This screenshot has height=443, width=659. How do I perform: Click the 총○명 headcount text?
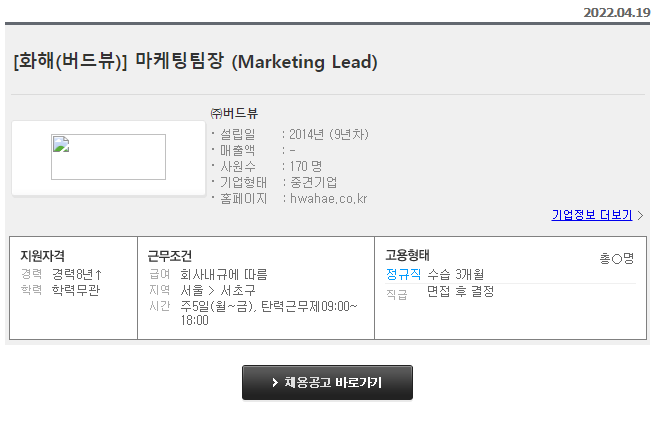click(x=617, y=258)
